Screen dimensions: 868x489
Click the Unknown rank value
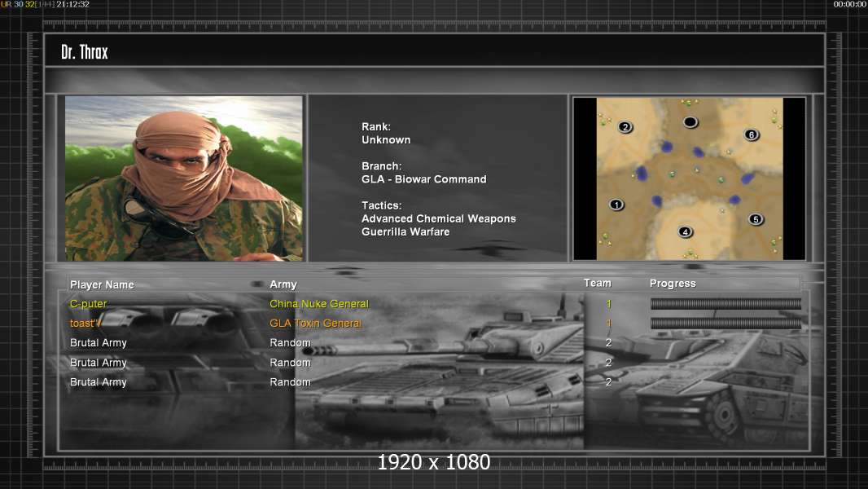point(386,140)
